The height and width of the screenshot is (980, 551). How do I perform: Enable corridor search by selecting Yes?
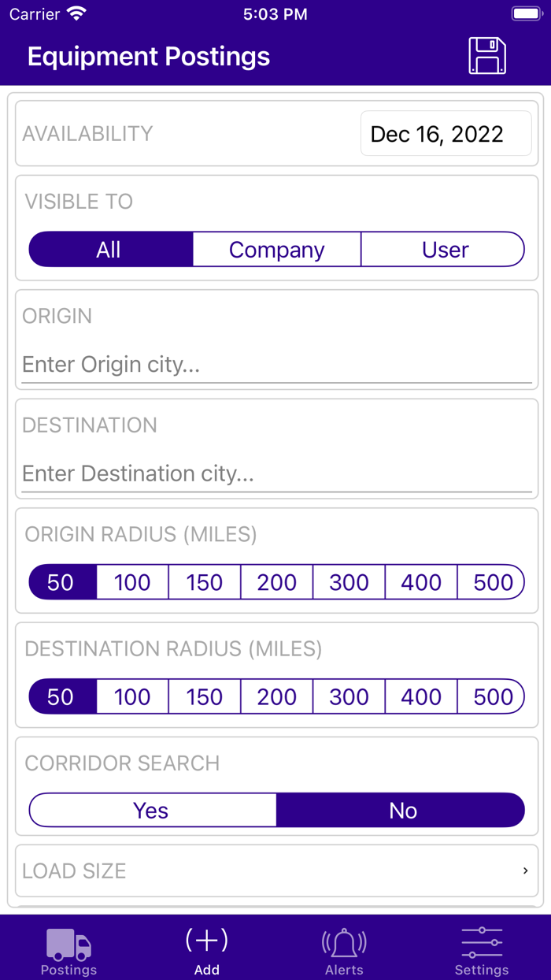[151, 810]
